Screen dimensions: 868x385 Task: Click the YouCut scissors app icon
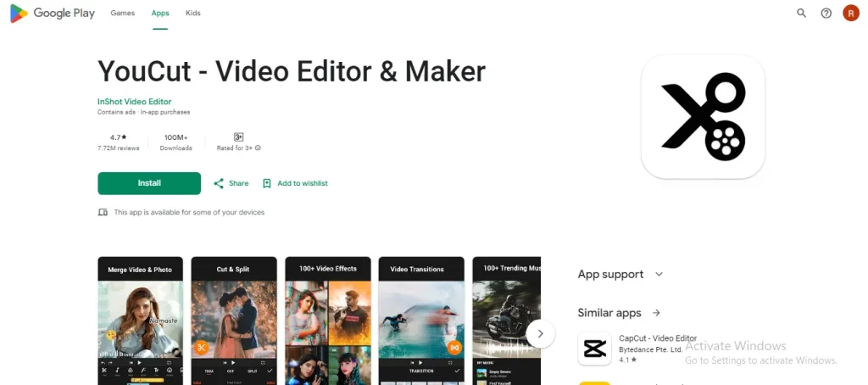(703, 117)
